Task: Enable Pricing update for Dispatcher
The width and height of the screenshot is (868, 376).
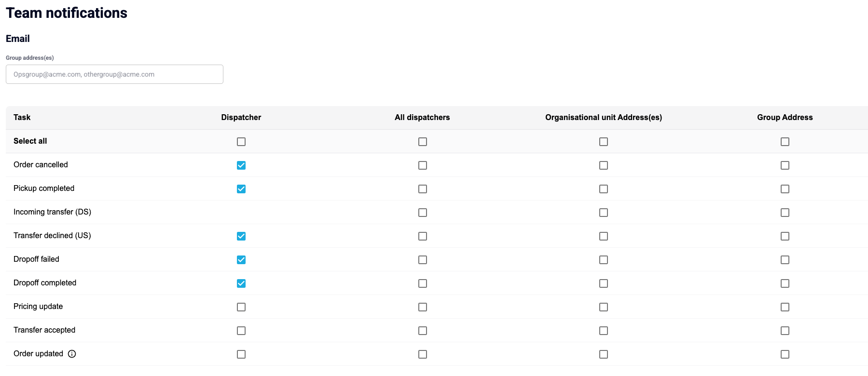Action: click(241, 307)
